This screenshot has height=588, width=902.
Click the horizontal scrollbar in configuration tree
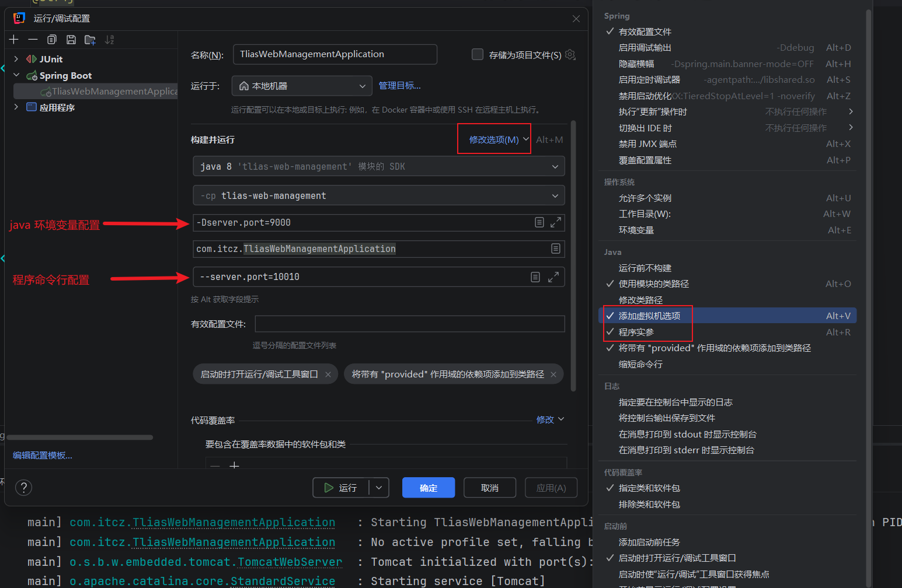(x=79, y=437)
